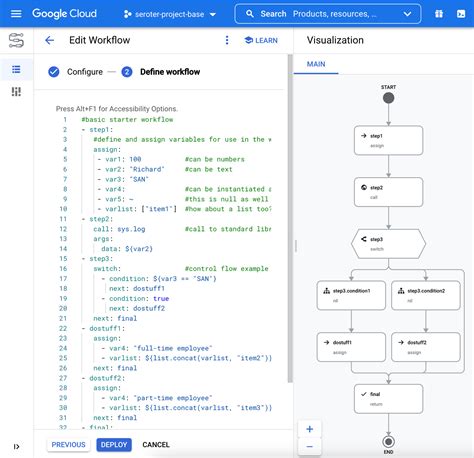
Task: Click the CANCEL button
Action: click(156, 445)
